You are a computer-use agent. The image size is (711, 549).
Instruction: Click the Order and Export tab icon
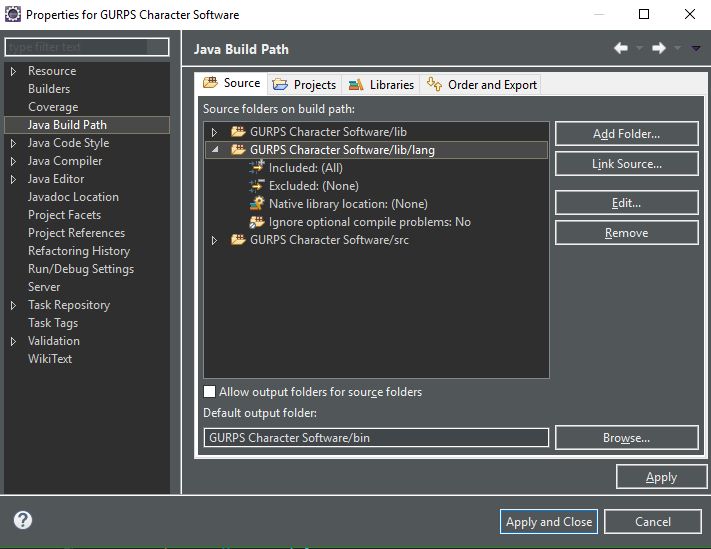(x=434, y=84)
